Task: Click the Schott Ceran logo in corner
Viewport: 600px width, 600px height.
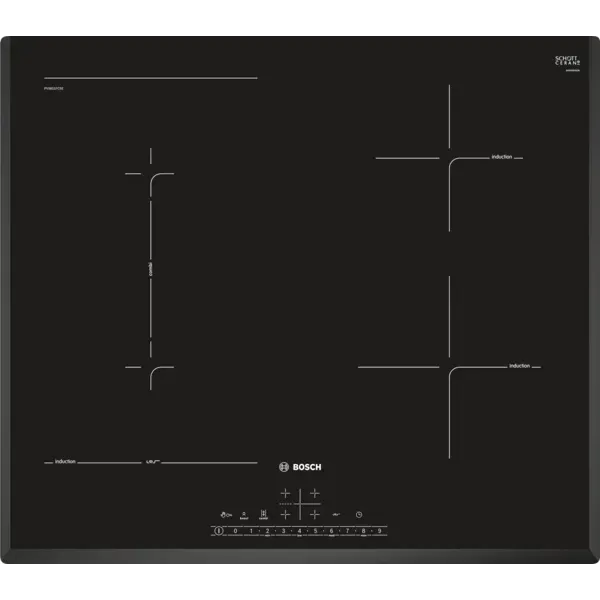Action: tap(567, 63)
